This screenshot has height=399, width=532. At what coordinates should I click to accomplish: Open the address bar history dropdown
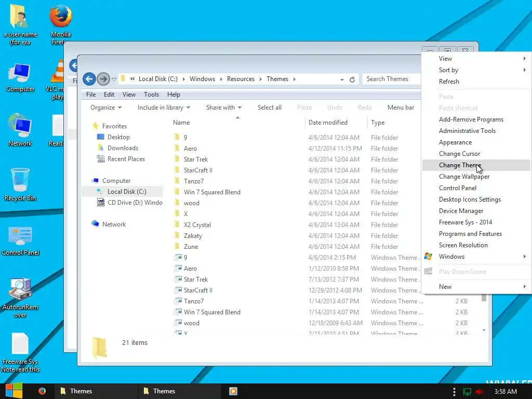point(342,79)
